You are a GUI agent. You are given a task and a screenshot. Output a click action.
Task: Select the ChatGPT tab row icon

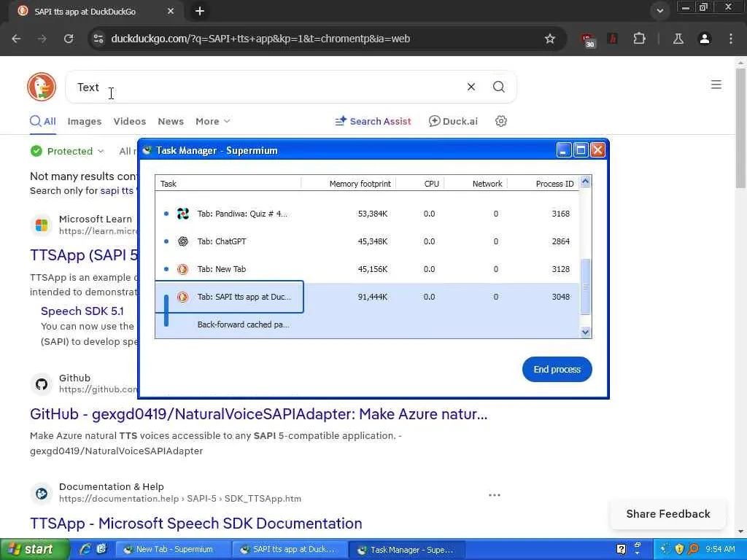point(183,241)
